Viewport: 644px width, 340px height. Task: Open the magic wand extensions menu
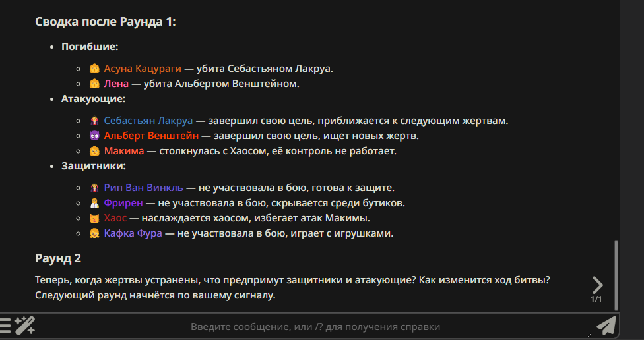point(25,326)
